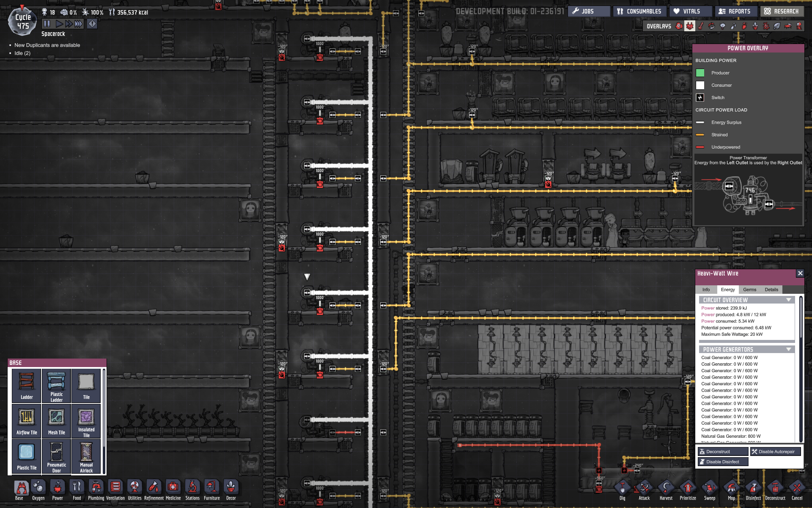
Task: Switch to the Details tab
Action: pyautogui.click(x=771, y=290)
